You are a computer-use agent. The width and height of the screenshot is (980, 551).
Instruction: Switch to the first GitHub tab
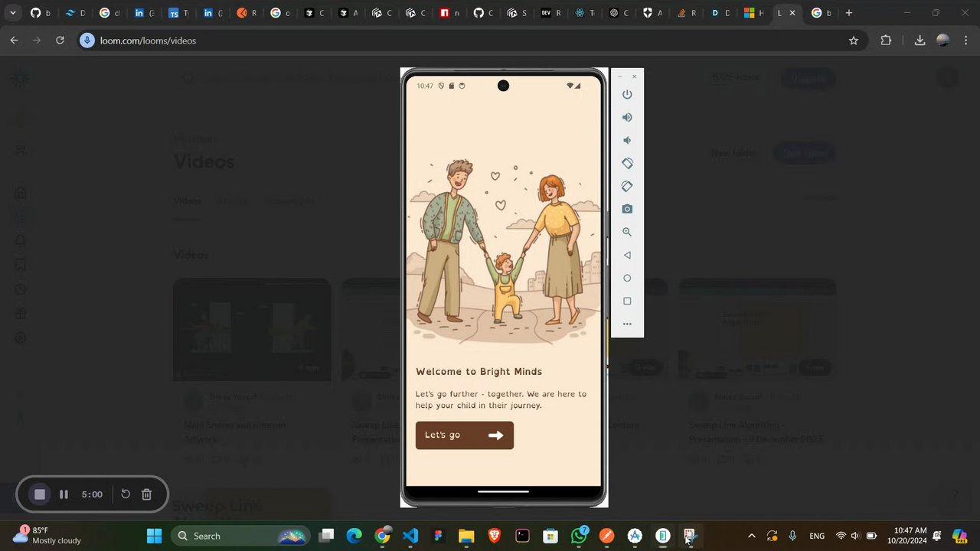tap(40, 13)
